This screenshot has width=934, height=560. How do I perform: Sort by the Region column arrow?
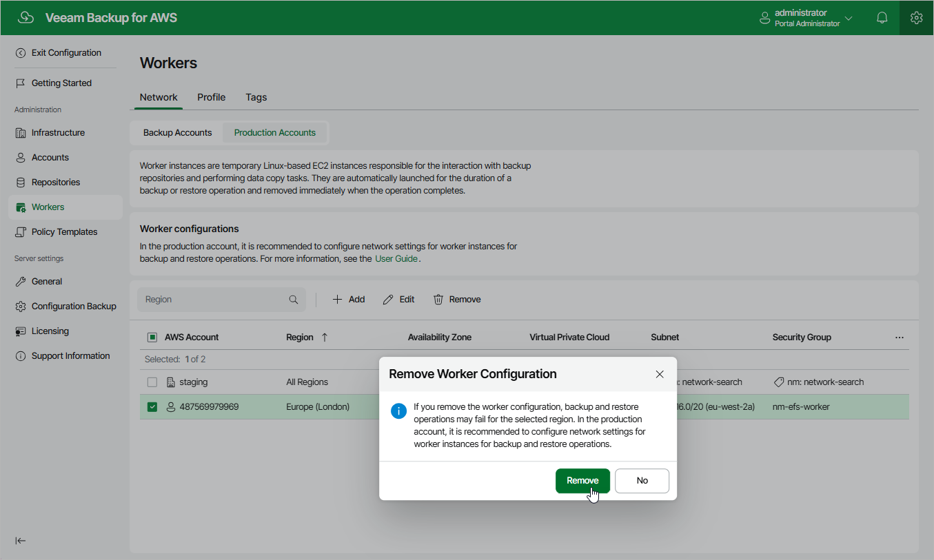(x=325, y=338)
